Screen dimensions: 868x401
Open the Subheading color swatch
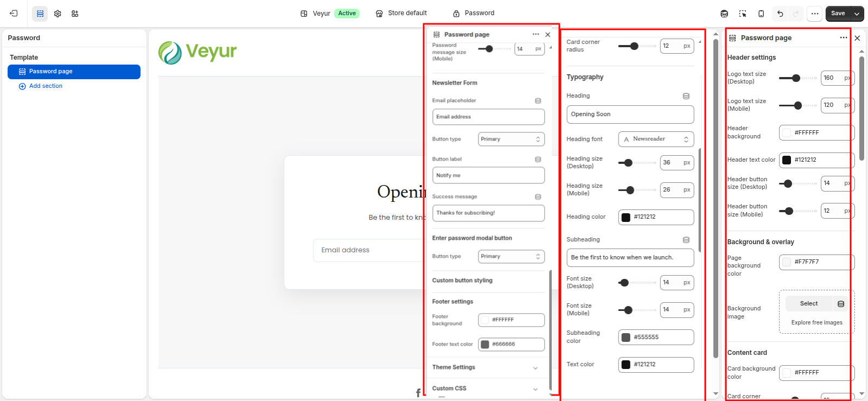[x=626, y=338]
